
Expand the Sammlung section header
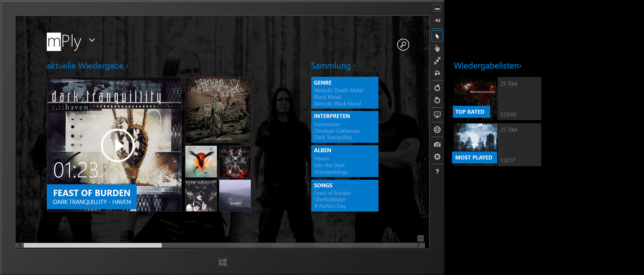333,66
